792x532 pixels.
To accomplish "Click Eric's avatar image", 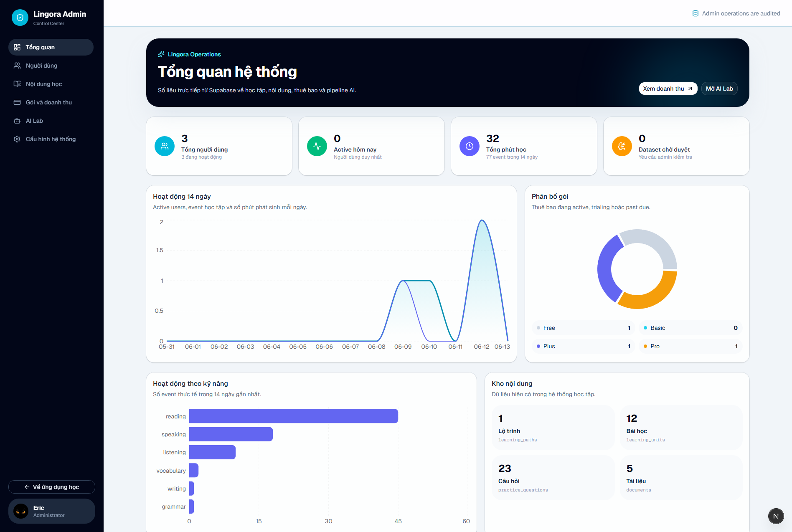I will 21,511.
